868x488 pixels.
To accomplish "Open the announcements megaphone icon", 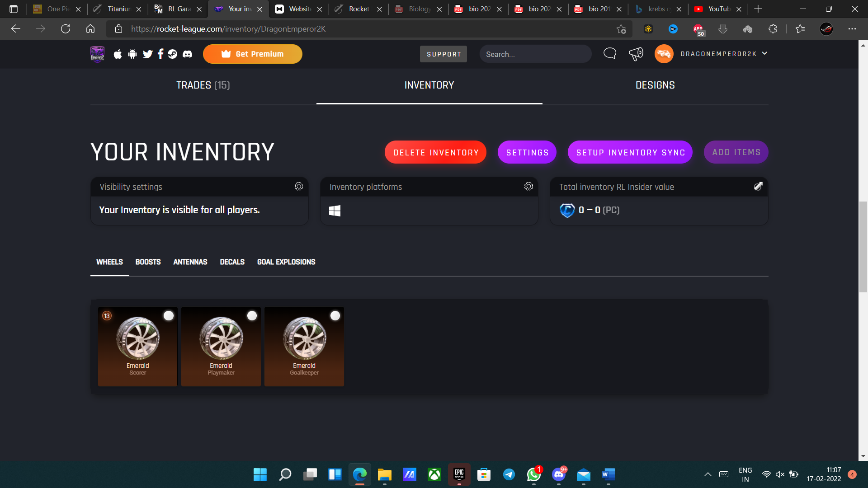I will [636, 53].
